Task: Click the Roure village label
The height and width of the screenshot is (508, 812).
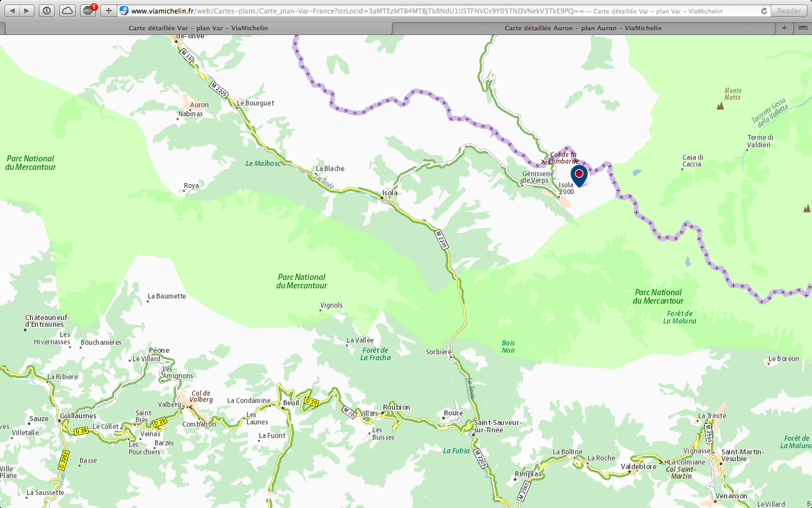Action: click(x=453, y=413)
